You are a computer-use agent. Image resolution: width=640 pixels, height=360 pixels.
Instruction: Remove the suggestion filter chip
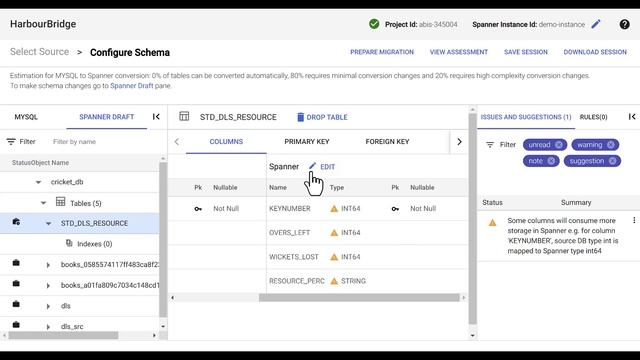(x=613, y=161)
